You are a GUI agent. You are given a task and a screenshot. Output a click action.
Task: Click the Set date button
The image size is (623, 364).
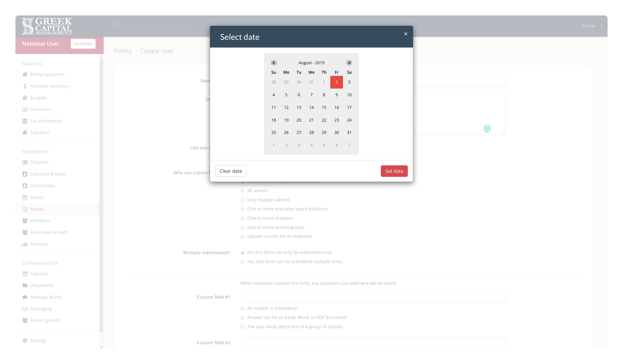tap(394, 171)
